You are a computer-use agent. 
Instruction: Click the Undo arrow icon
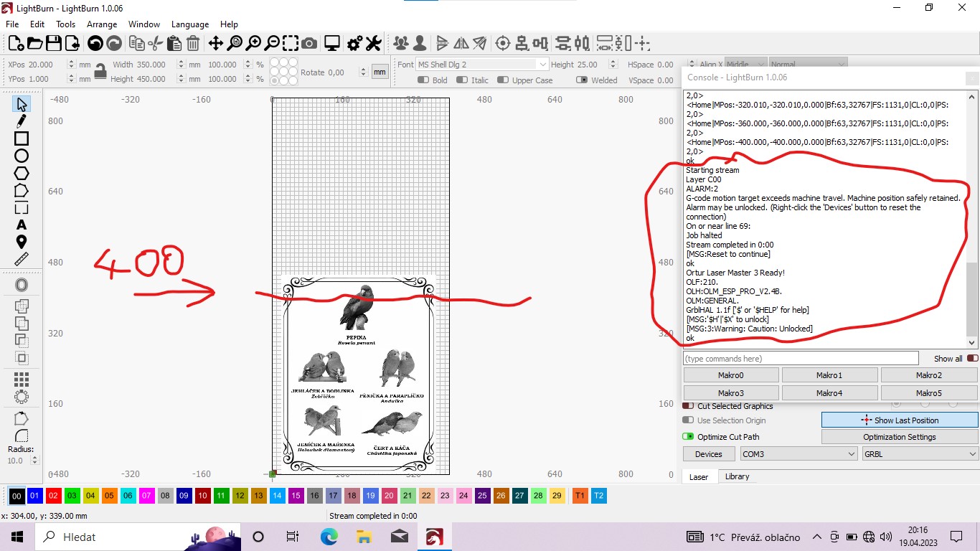click(x=95, y=44)
